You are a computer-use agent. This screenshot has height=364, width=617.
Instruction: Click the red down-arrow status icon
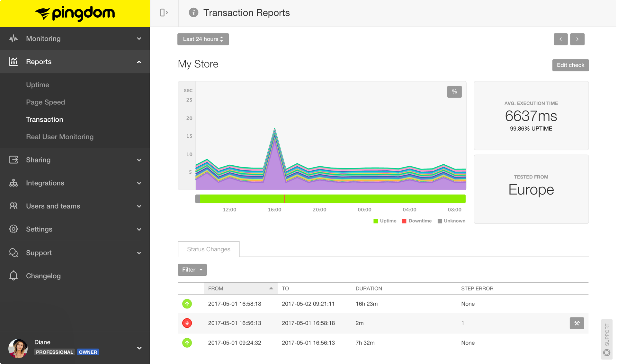(187, 323)
